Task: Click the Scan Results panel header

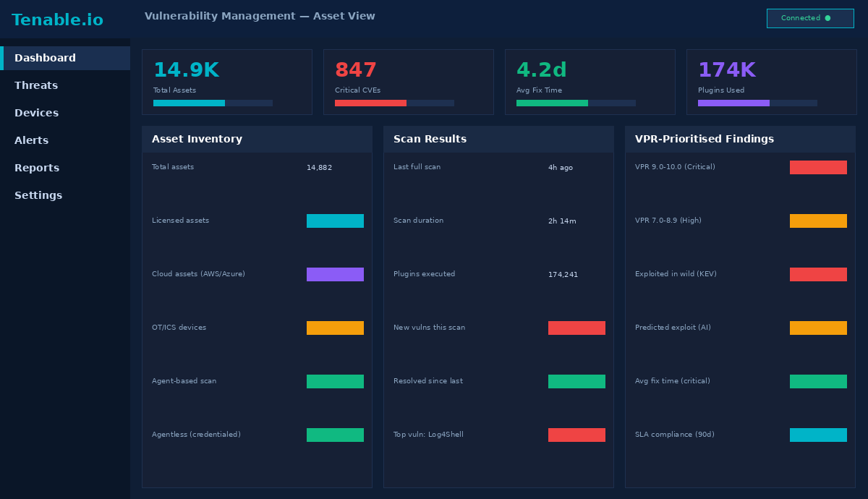Action: 498,139
